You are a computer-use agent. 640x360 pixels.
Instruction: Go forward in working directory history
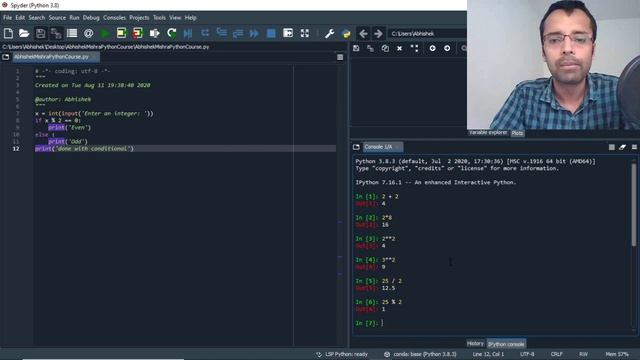(x=378, y=33)
